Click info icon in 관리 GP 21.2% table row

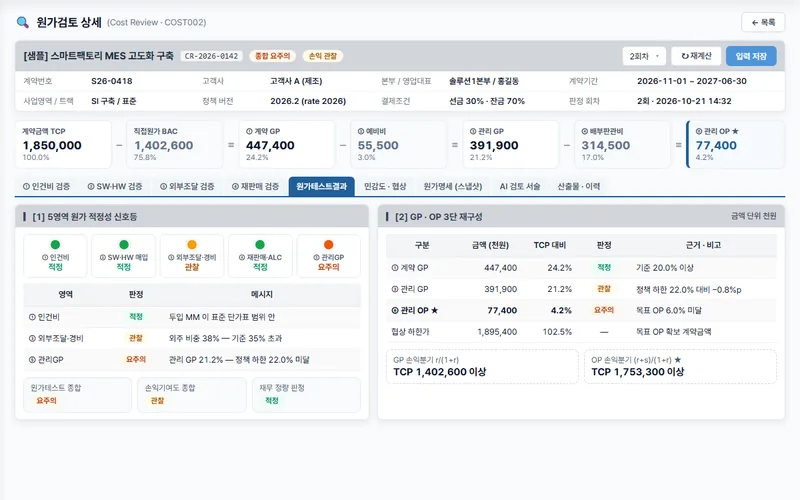click(x=395, y=289)
